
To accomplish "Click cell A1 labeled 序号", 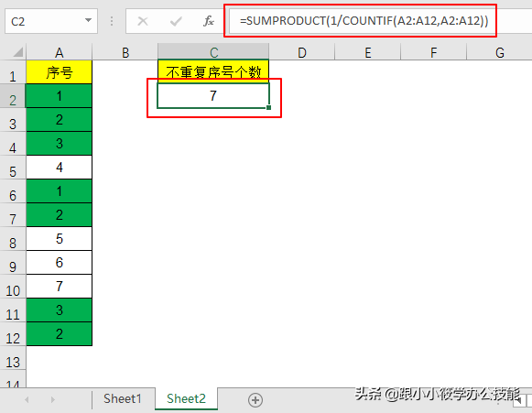I will (59, 72).
